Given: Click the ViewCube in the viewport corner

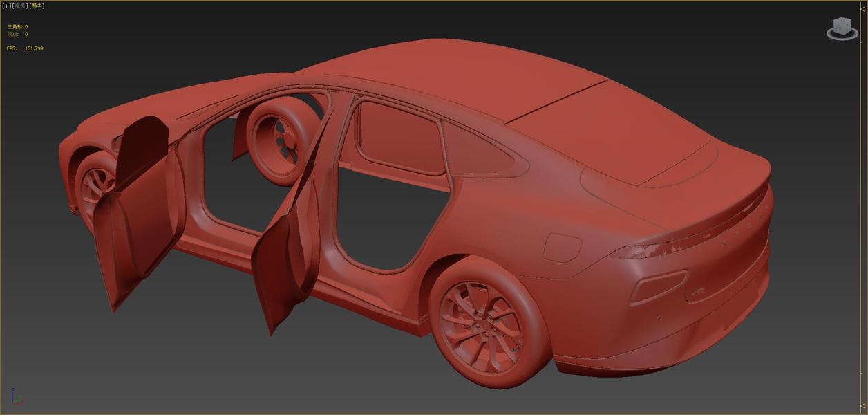Looking at the screenshot, I should (x=842, y=29).
